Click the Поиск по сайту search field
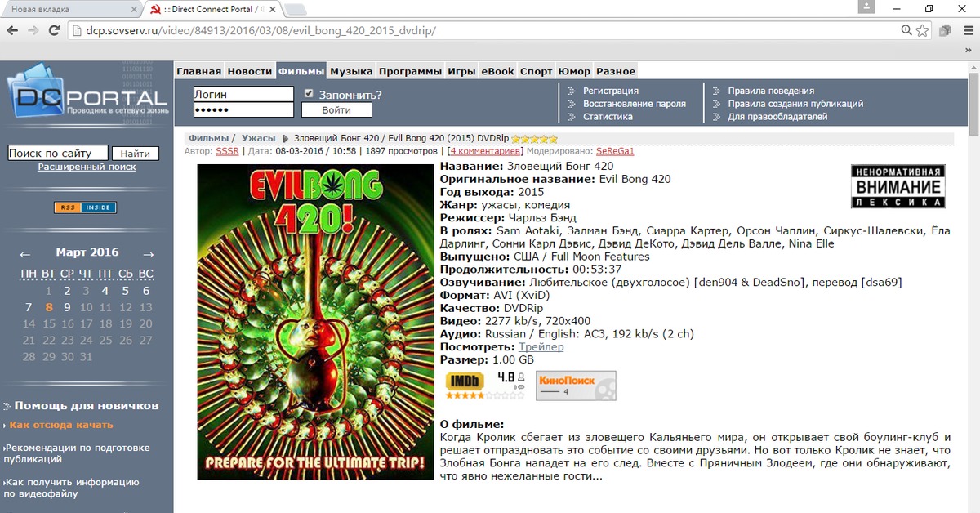 tap(57, 153)
